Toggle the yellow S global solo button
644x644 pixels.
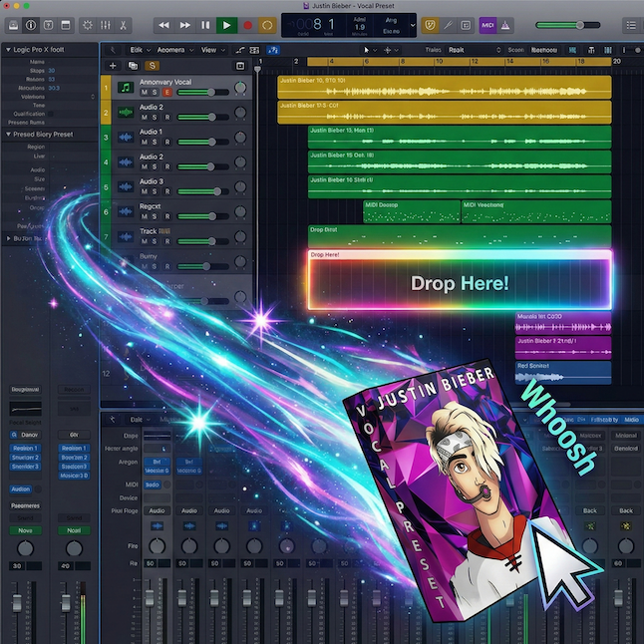[152, 66]
